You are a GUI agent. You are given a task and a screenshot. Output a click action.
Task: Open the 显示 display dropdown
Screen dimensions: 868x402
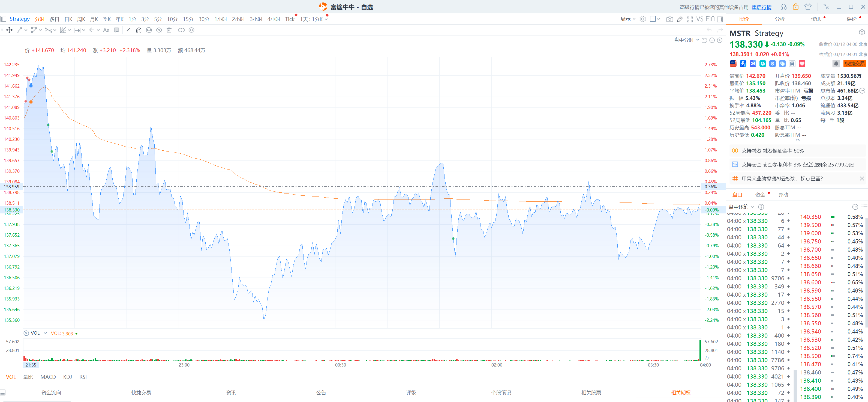pos(627,19)
